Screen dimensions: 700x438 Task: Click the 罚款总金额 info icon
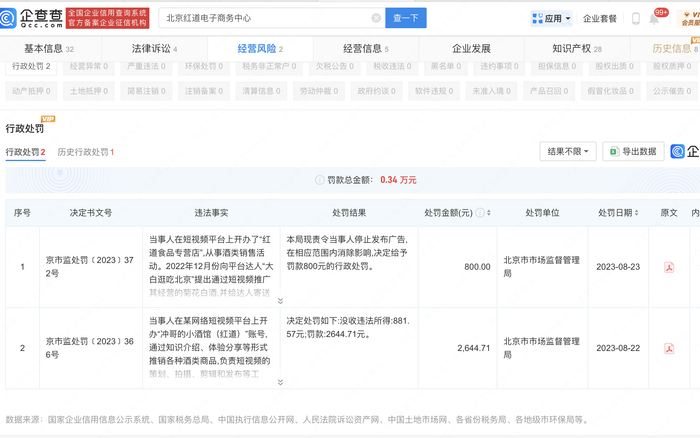tap(319, 179)
